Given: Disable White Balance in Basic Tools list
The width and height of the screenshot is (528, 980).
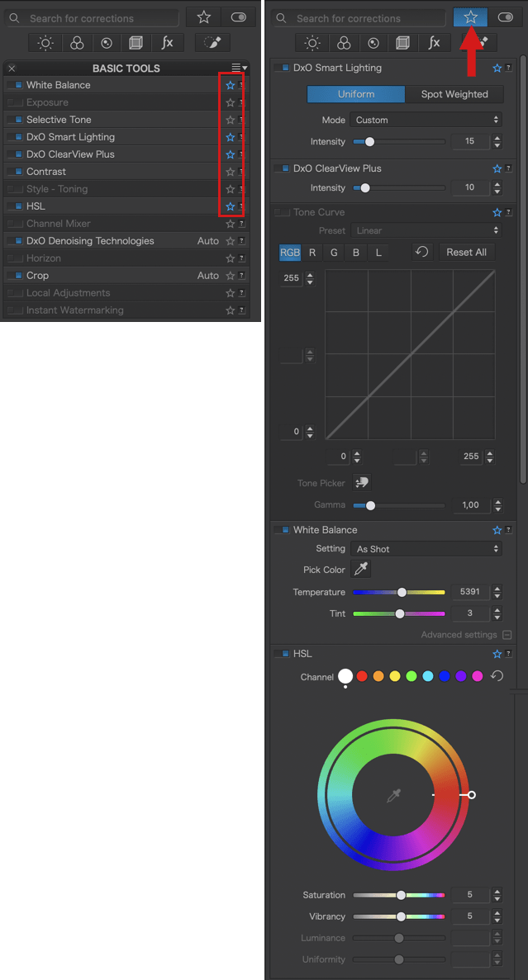Looking at the screenshot, I should [15, 85].
